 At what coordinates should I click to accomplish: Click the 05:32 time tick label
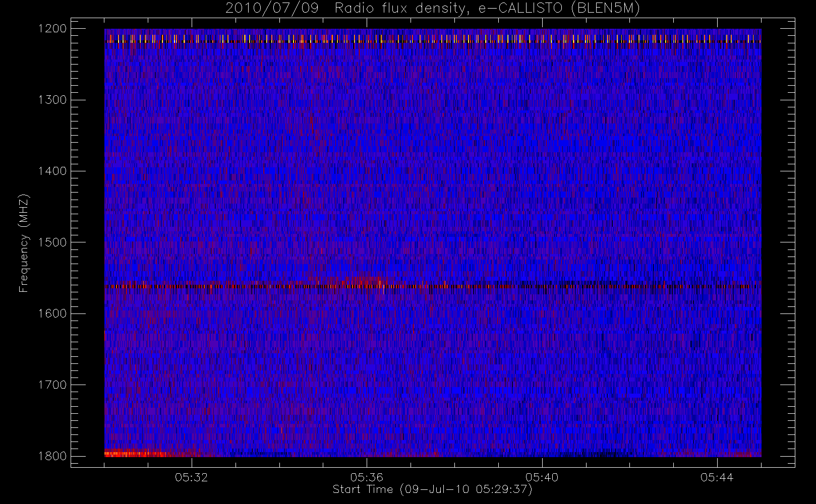click(x=192, y=477)
